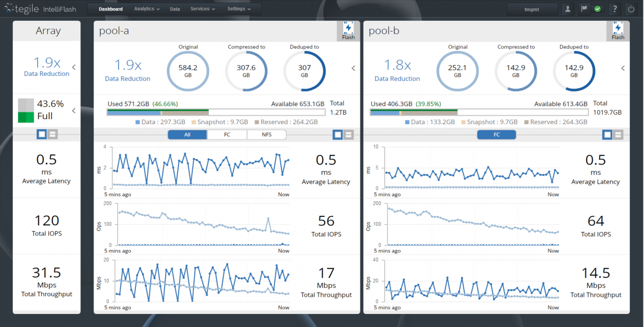Click pool-a Data legend swatch

(138, 122)
